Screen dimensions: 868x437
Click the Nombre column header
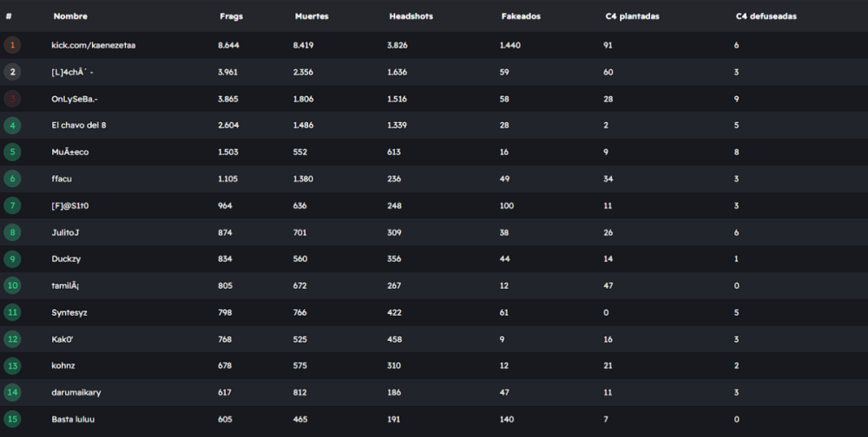(70, 16)
